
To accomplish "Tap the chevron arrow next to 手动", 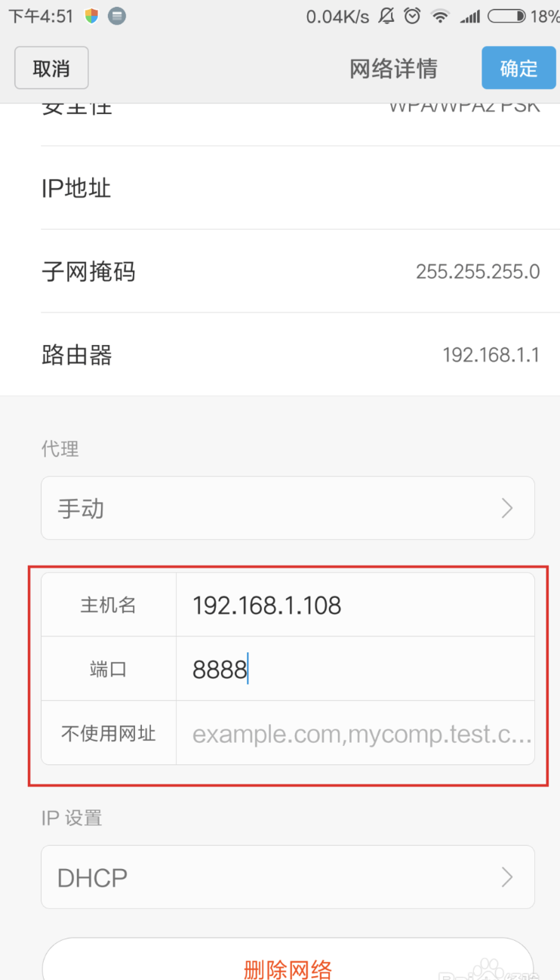I will tap(507, 508).
